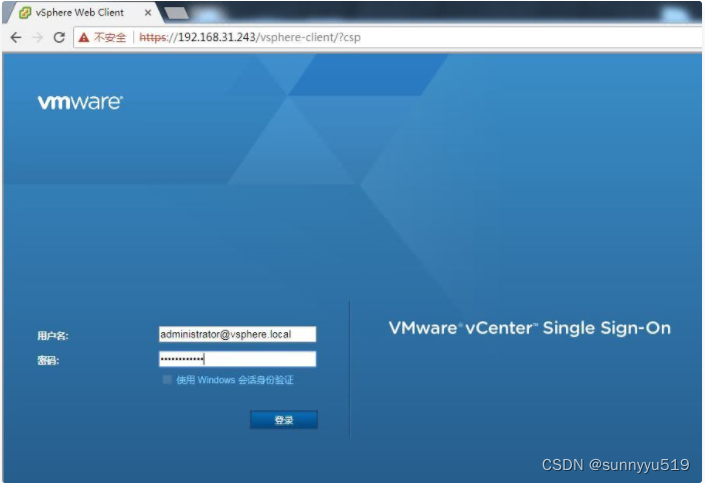The image size is (705, 483).
Task: Click the address bar URL
Action: 250,37
